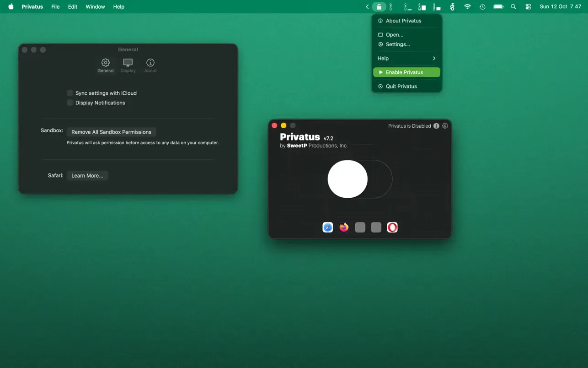Click the Safari browser icon in Privatus
The height and width of the screenshot is (368, 588).
coord(328,227)
